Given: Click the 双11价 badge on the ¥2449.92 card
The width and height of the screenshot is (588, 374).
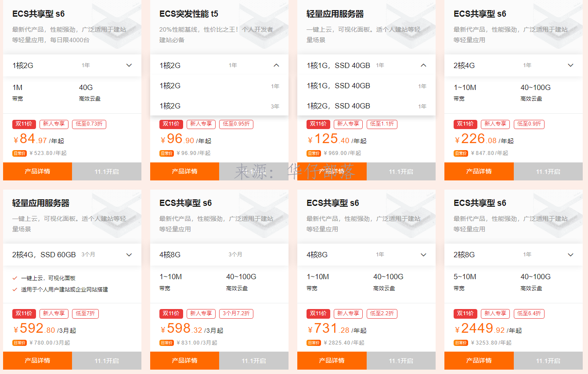Looking at the screenshot, I should [465, 313].
